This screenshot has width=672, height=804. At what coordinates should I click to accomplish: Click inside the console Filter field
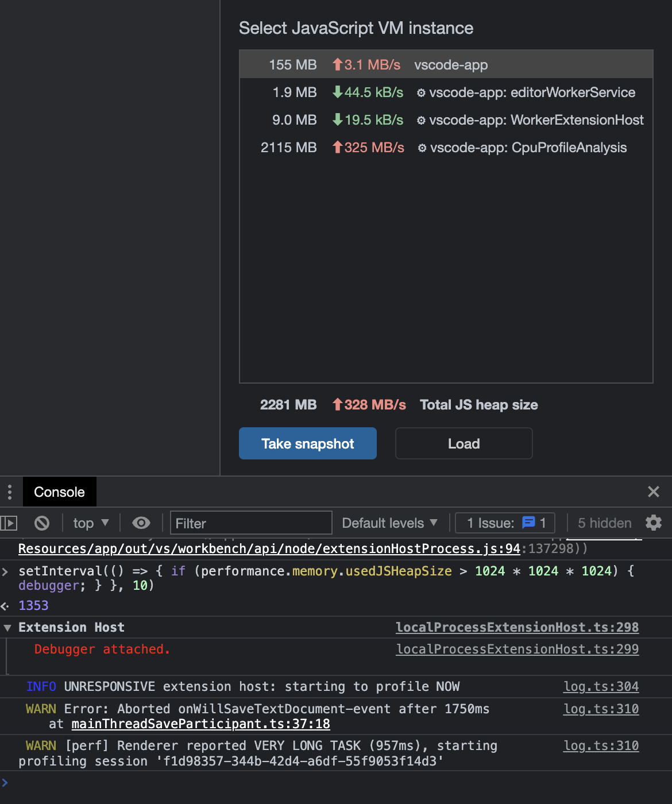click(250, 523)
